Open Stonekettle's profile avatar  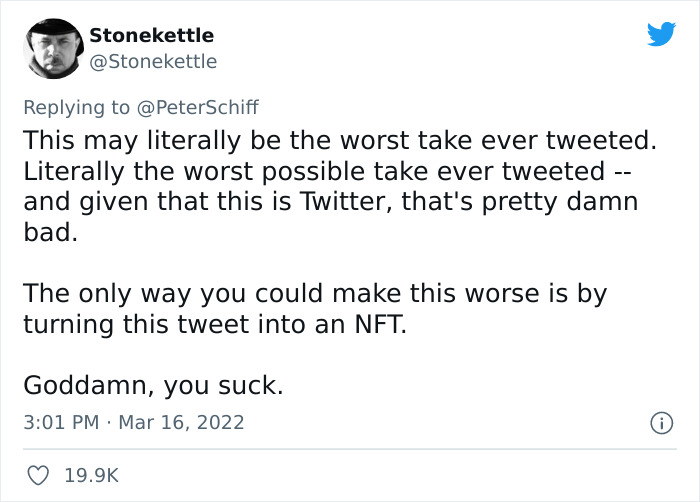point(50,48)
